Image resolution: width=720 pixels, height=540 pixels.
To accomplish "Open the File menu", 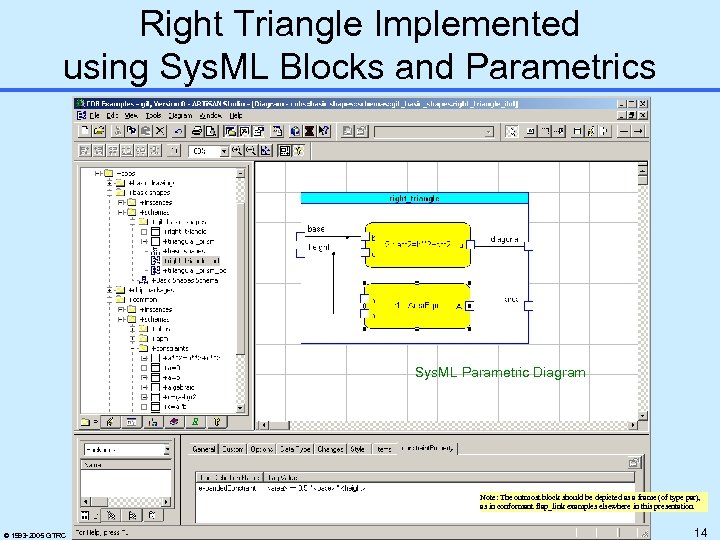I will coord(95,115).
